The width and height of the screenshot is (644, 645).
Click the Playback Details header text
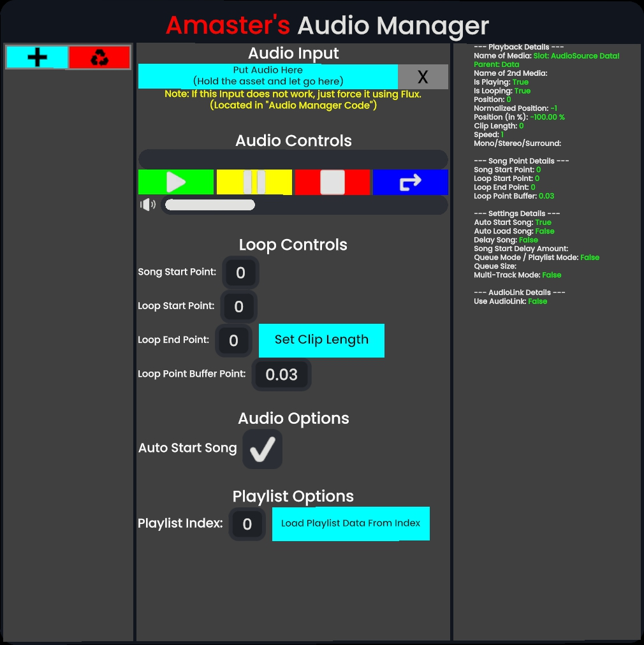coord(518,47)
